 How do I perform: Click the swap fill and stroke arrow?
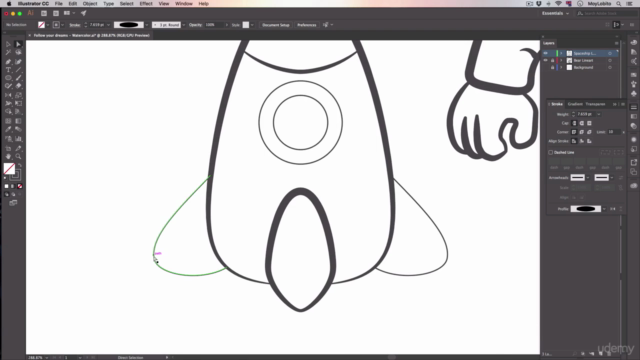[20, 165]
